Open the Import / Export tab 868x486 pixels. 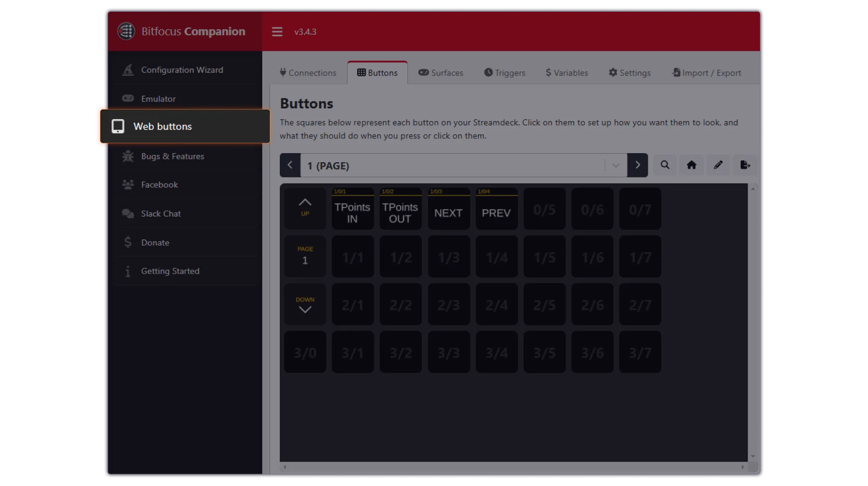point(707,73)
